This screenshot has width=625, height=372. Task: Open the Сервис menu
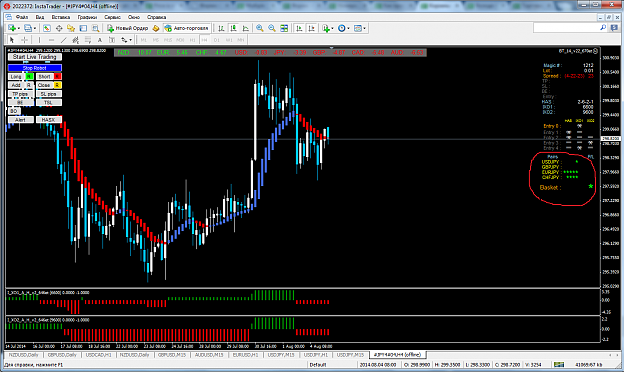coord(112,17)
